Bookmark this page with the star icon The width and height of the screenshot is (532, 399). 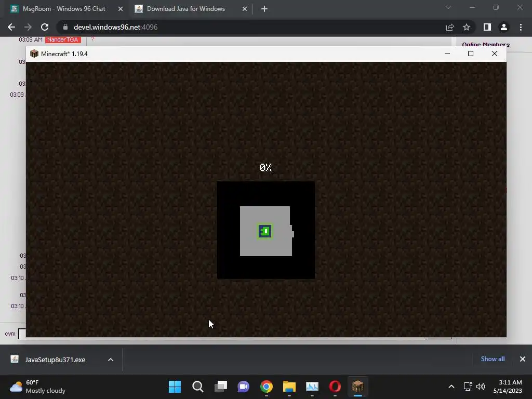[467, 27]
